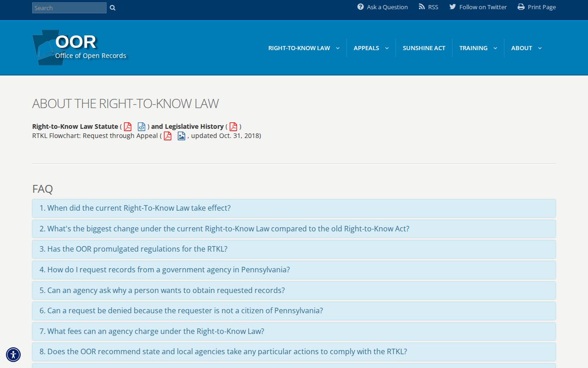Open the About menu item
Screen dimensions: 588x368
tap(521, 48)
